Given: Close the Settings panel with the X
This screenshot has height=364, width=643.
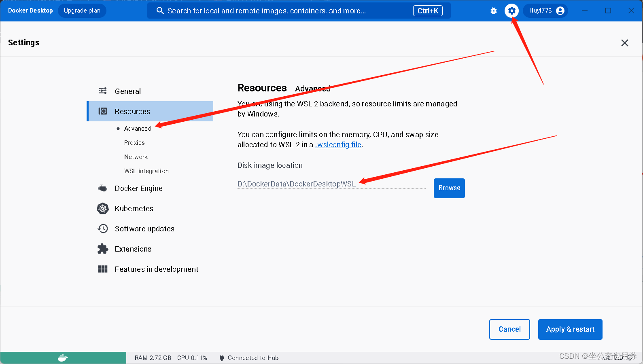Looking at the screenshot, I should [x=624, y=43].
